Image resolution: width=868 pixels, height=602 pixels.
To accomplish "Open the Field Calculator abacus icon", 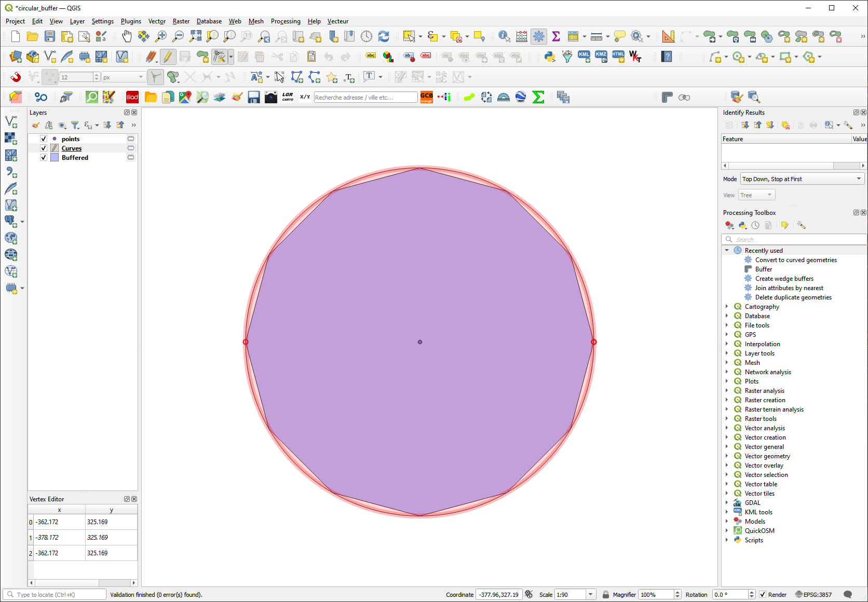I will (x=522, y=36).
